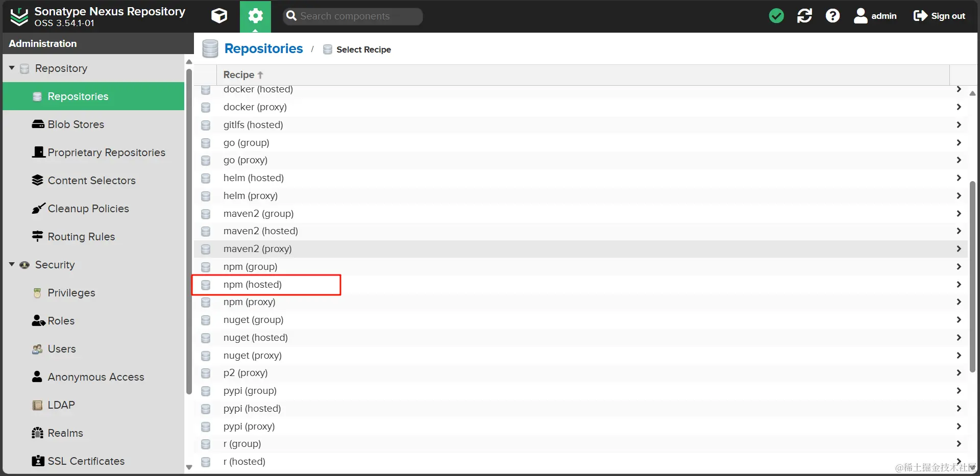980x476 pixels.
Task: Choose the maven2 (proxy) recipe
Action: point(581,249)
